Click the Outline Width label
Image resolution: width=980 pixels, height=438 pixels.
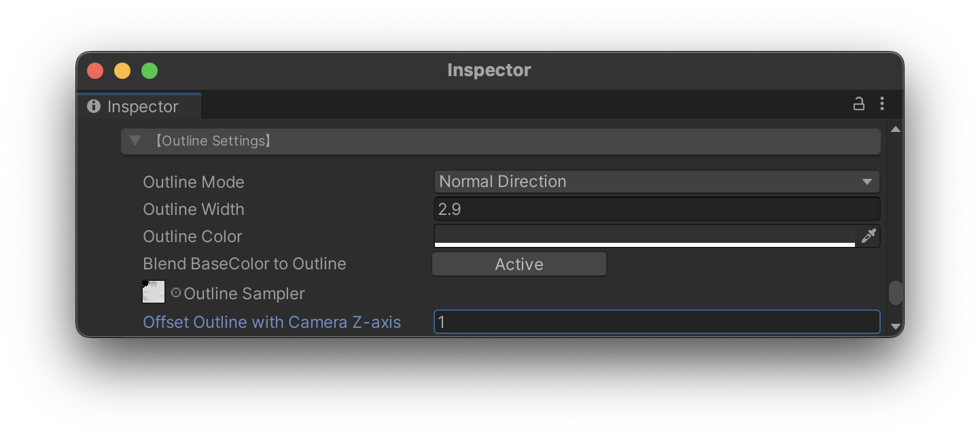coord(193,209)
